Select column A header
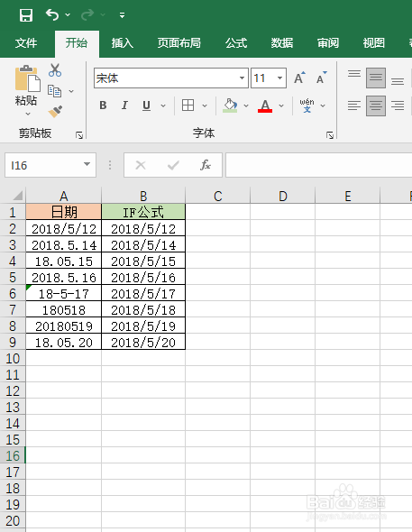This screenshot has height=532, width=412. click(64, 196)
